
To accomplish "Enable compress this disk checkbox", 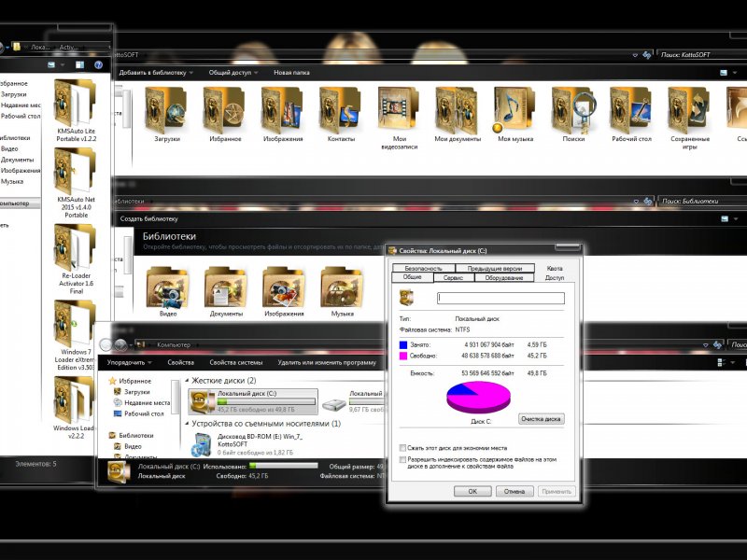I will pos(402,448).
